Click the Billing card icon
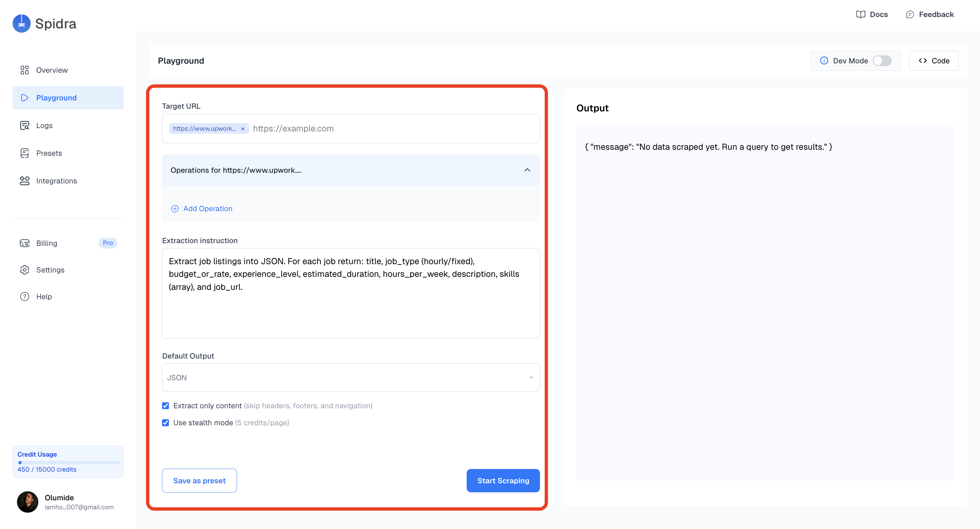This screenshot has height=529, width=980. pyautogui.click(x=24, y=243)
